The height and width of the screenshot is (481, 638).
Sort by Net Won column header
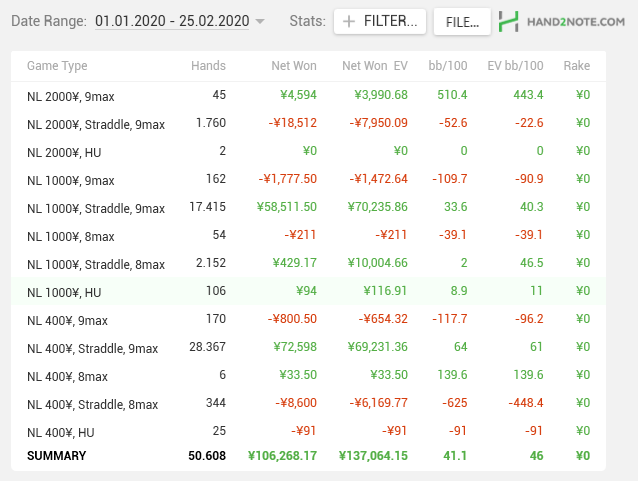[x=294, y=66]
